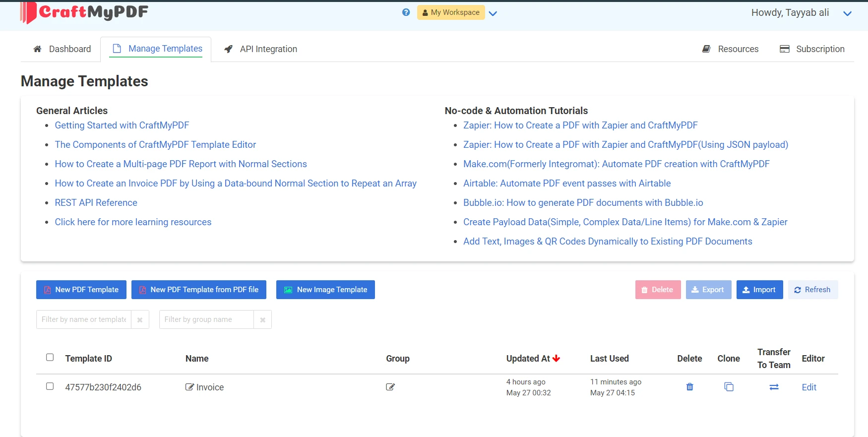Viewport: 868px width, 437px height.
Task: Open Zapier: How to Create a PDF tutorial
Action: [580, 125]
